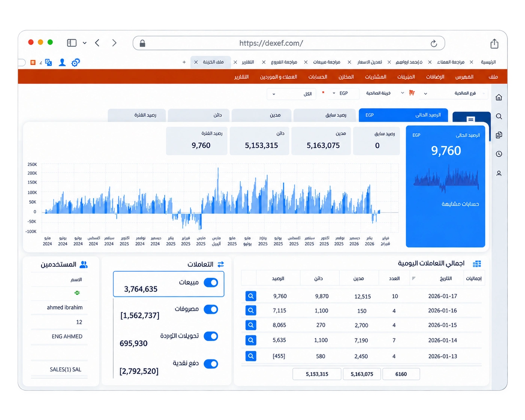Open the home icon in right sidebar
The width and height of the screenshot is (525, 420).
tap(499, 98)
